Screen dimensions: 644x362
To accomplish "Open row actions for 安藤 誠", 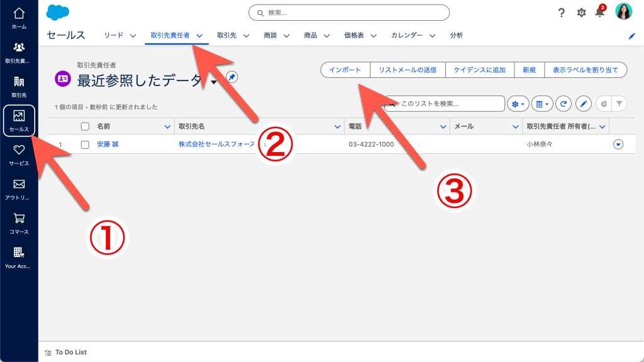I will 618,145.
